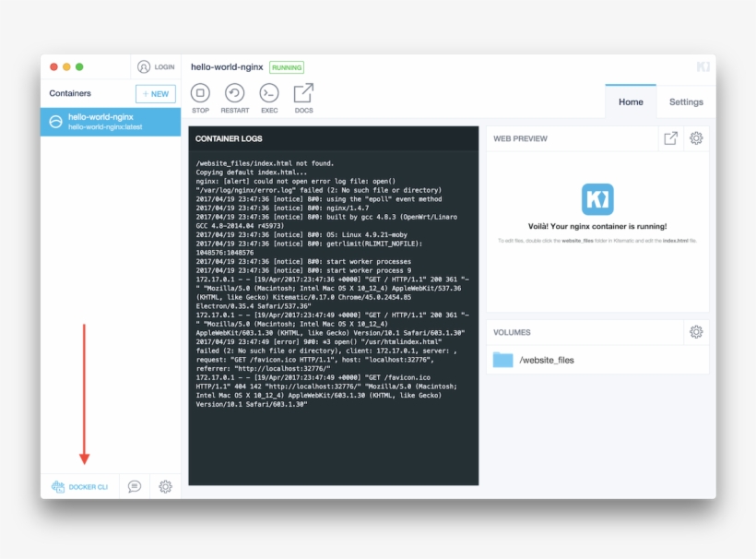
Task: Open the VOLUMES settings gear
Action: pyautogui.click(x=696, y=332)
